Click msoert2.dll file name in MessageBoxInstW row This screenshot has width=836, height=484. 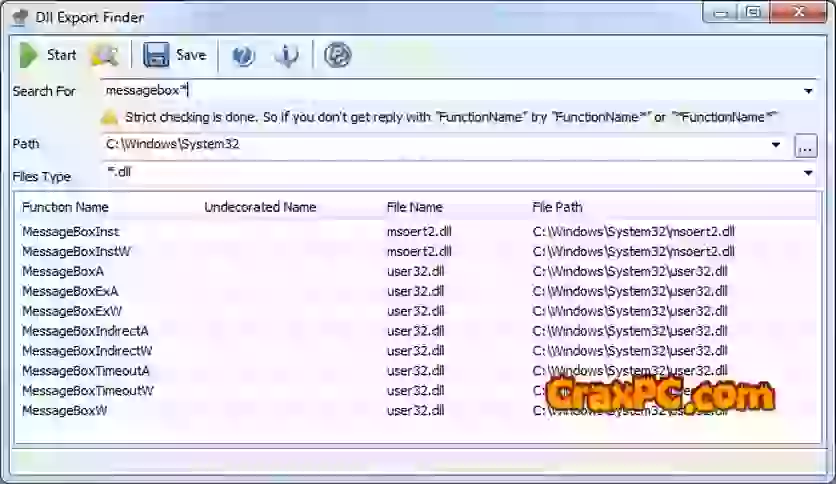(x=419, y=251)
